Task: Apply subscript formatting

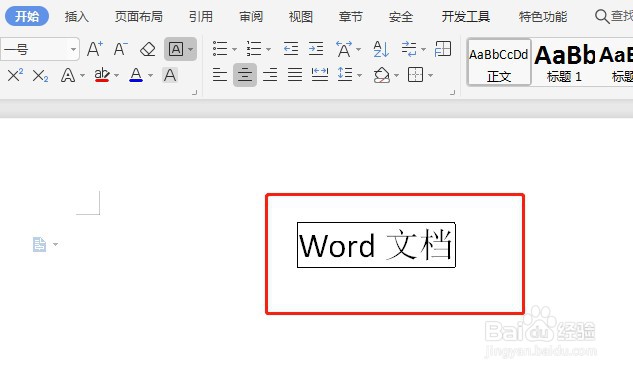Action: coord(40,75)
